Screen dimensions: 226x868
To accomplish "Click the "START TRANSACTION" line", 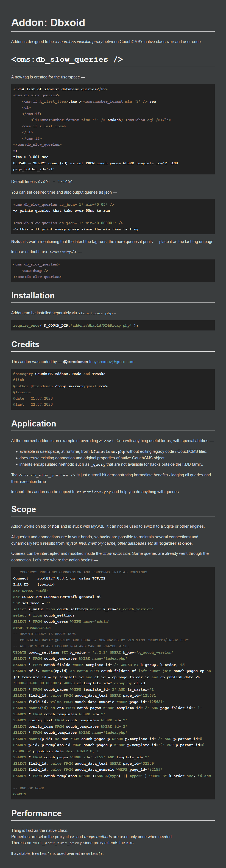I will 32,628.
